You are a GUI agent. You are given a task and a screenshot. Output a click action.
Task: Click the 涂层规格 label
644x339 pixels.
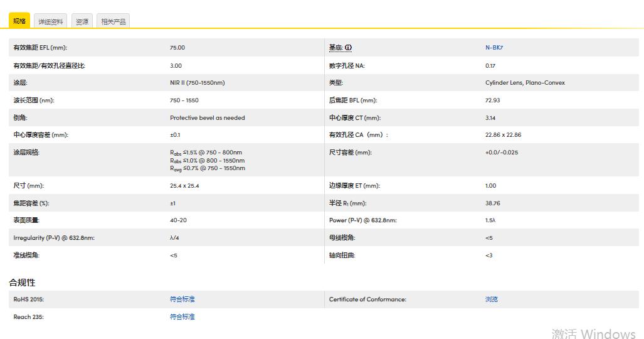point(26,153)
